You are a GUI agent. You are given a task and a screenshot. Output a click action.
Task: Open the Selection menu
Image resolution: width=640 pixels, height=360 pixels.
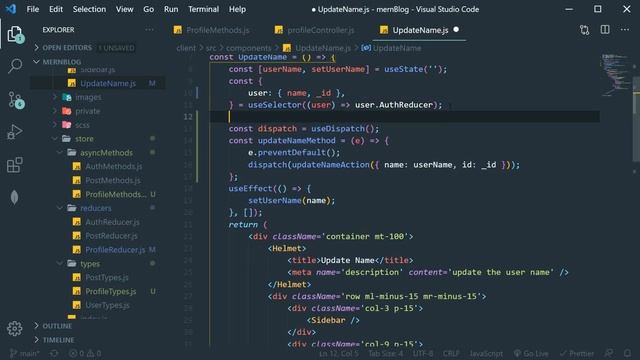coord(89,9)
